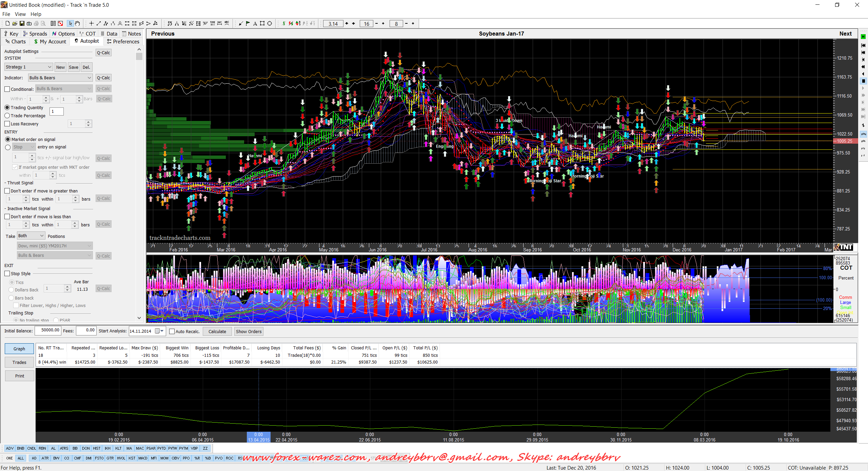The width and height of the screenshot is (868, 471).
Task: Select the text annotation A tool
Action: point(255,23)
